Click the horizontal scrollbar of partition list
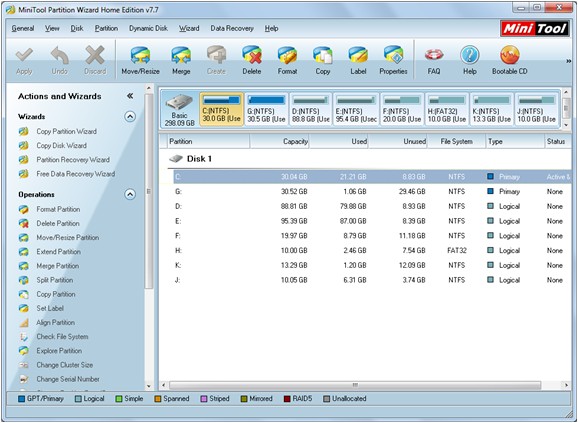 pos(355,385)
